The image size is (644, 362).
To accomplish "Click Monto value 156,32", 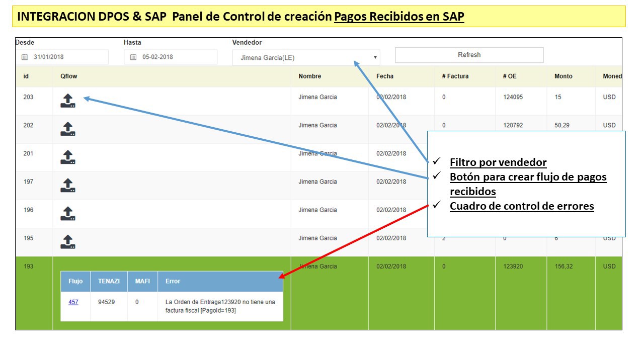I will pos(563,266).
